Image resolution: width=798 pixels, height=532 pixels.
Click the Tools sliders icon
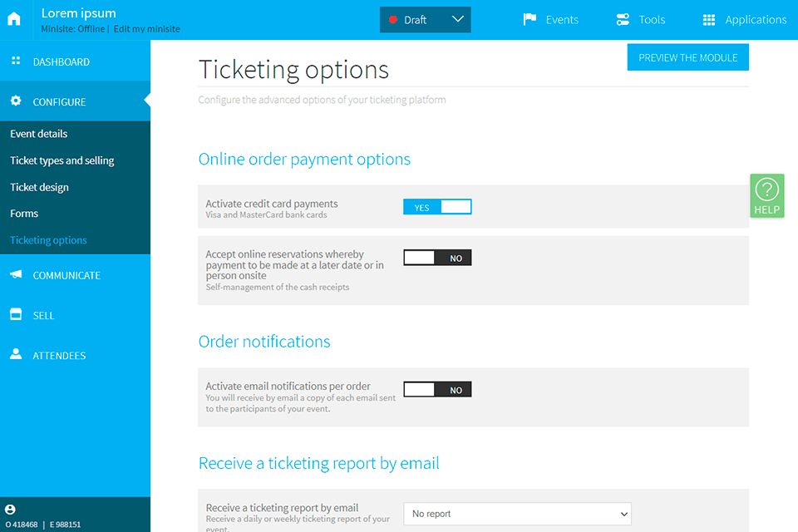(623, 19)
